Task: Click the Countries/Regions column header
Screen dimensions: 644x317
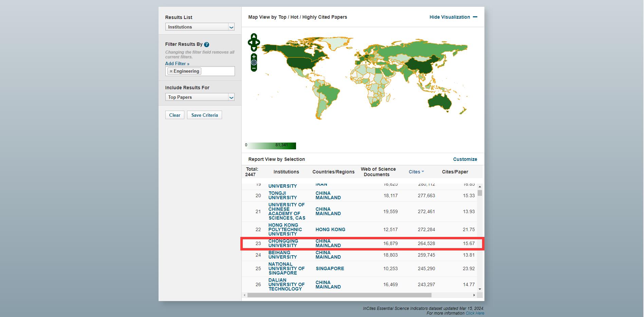Action: tap(333, 172)
